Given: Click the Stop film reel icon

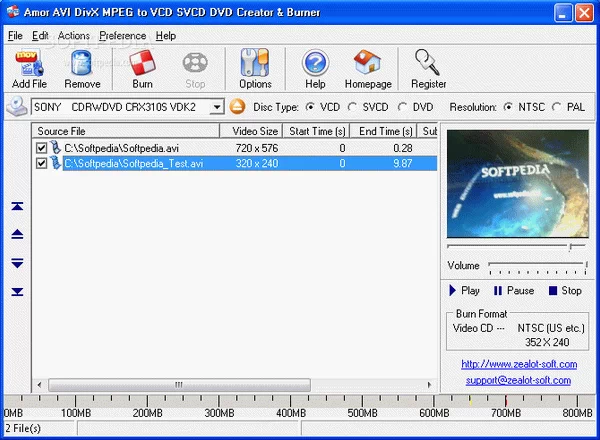Looking at the screenshot, I should pos(195,63).
